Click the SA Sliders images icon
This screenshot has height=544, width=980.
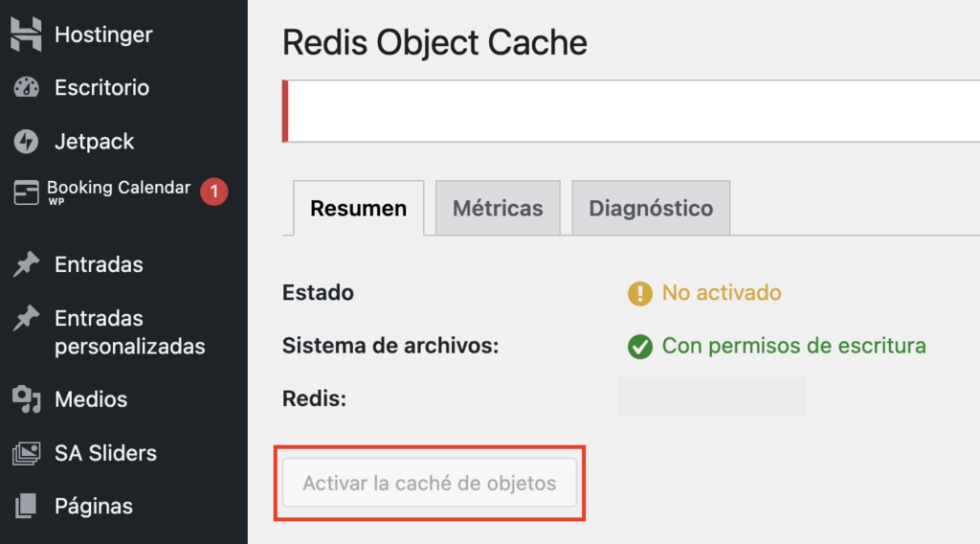pyautogui.click(x=26, y=453)
